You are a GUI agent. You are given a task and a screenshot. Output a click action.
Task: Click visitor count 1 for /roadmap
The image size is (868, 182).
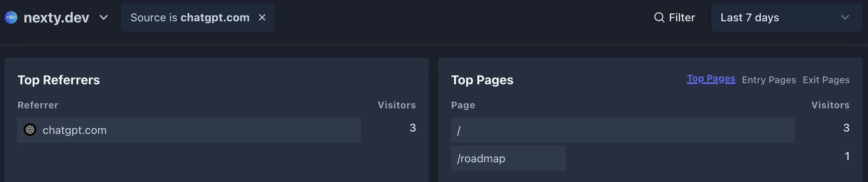(x=847, y=156)
